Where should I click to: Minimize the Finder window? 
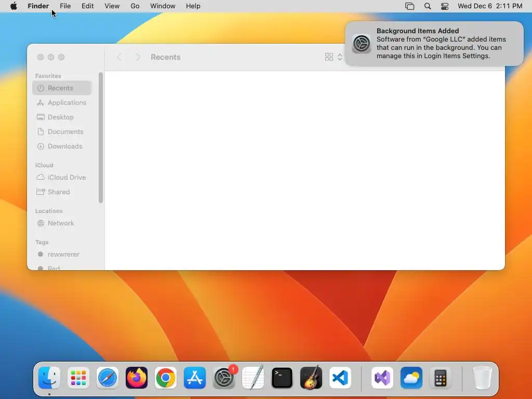pyautogui.click(x=51, y=57)
